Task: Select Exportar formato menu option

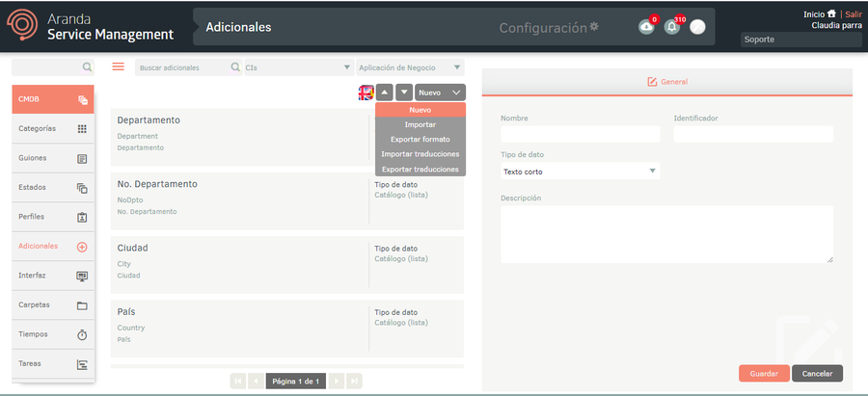Action: pos(420,140)
